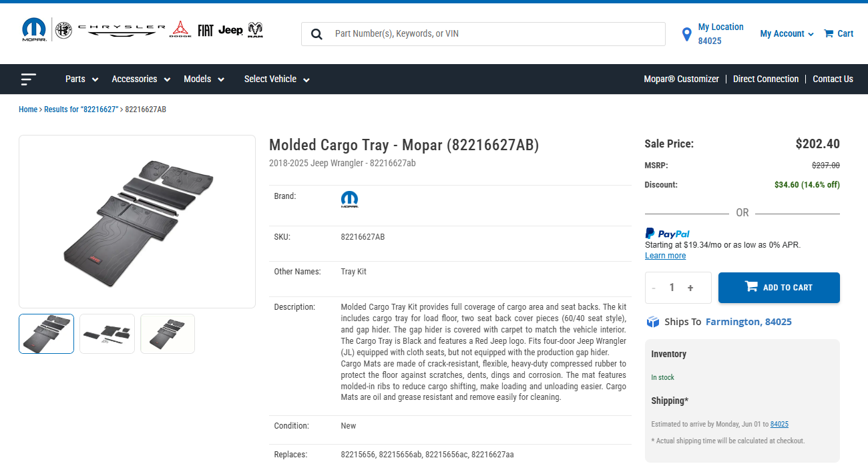Add the cargo tray to cart
Viewport: 868px width, 468px height.
(779, 288)
